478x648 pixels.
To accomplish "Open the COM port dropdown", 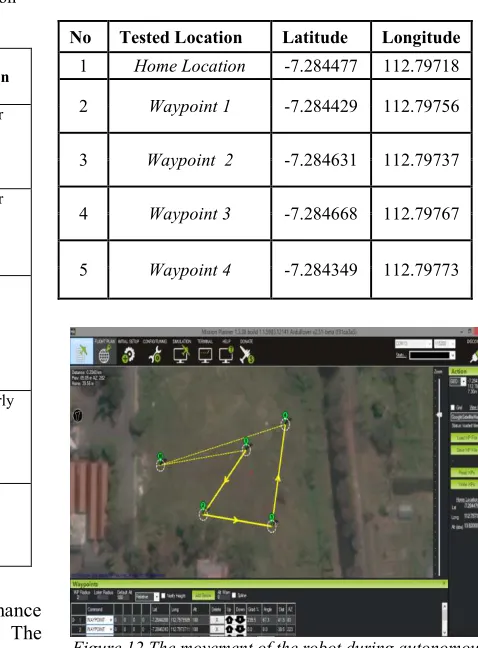I will pyautogui.click(x=414, y=344).
